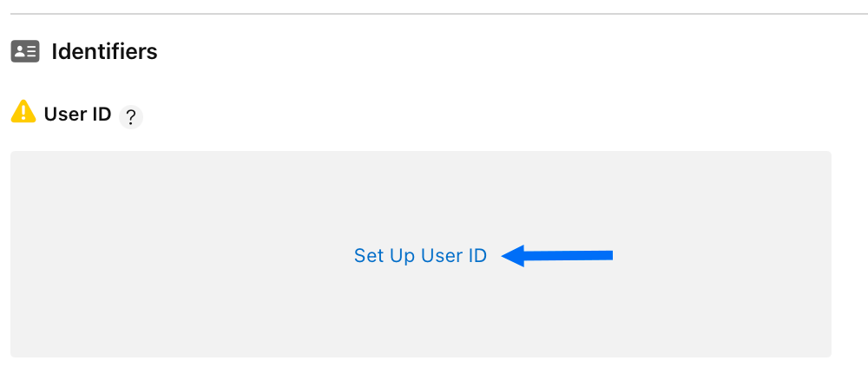Click the arrowhead of the blue arrow
The height and width of the screenshot is (387, 868).
[x=513, y=255]
